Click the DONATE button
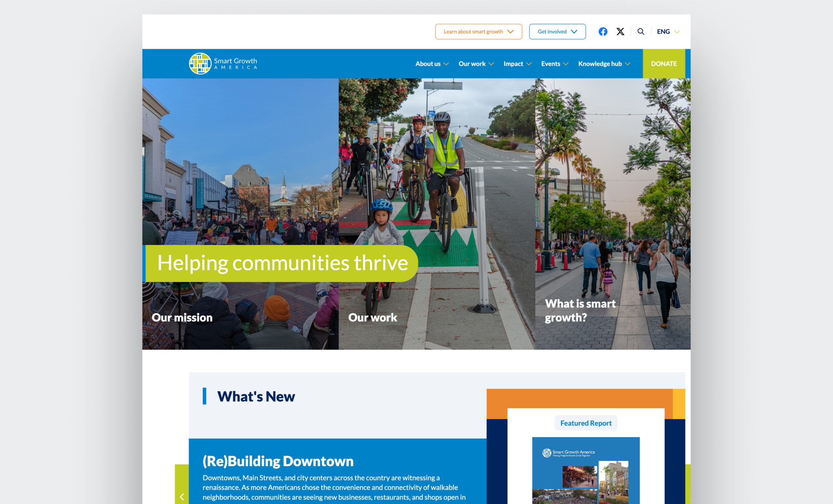Screen dimensions: 833x504 (x=663, y=64)
